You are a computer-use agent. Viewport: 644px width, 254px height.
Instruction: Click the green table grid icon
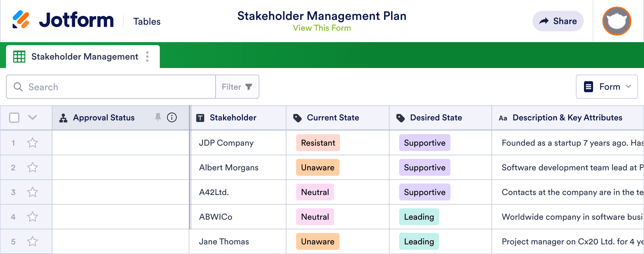pyautogui.click(x=19, y=57)
